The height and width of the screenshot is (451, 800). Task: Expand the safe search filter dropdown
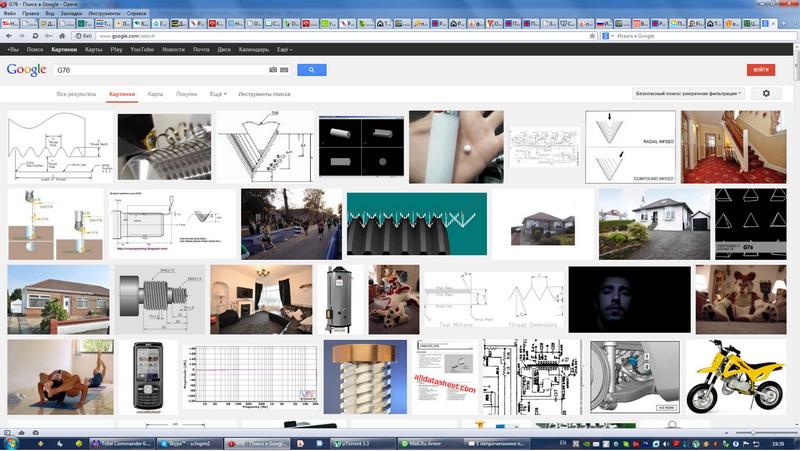pos(688,93)
